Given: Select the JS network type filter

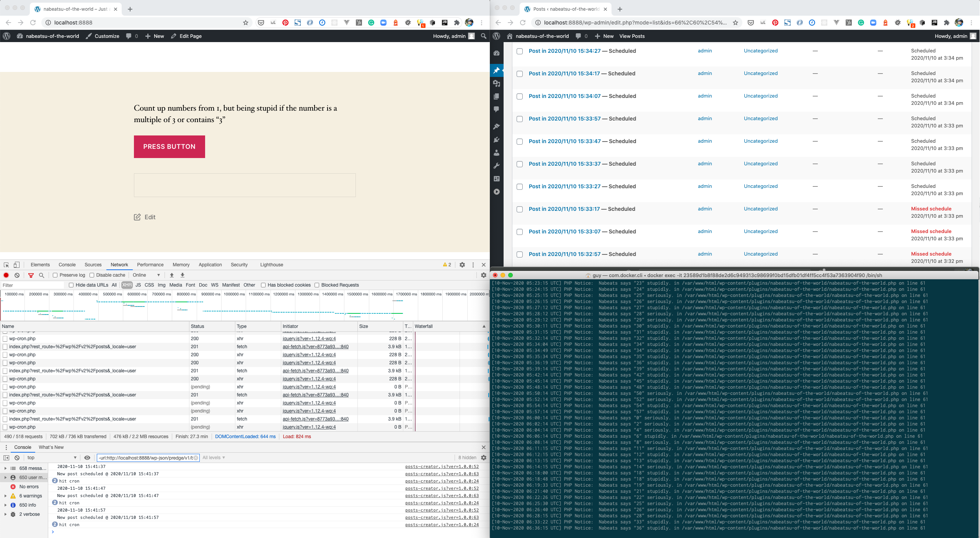Looking at the screenshot, I should pos(138,285).
